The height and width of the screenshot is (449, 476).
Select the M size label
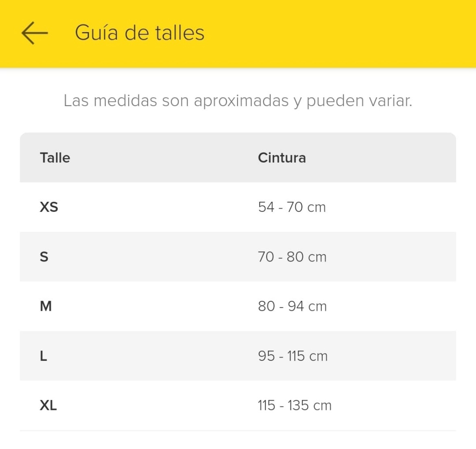46,306
